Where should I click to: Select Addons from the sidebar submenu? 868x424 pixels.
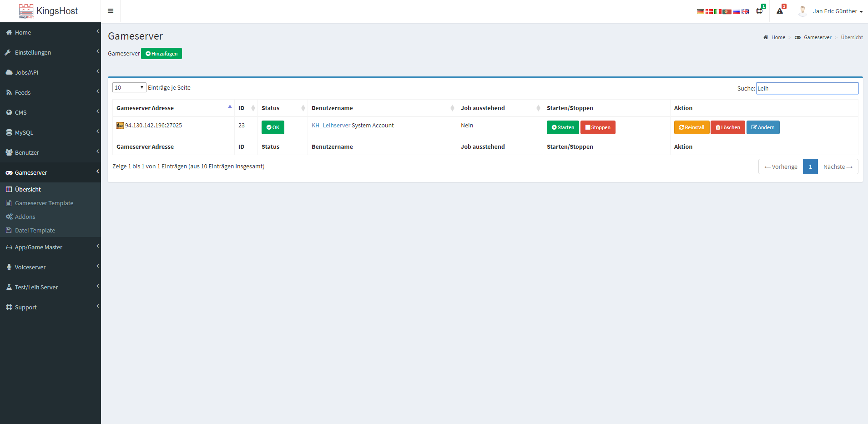click(x=25, y=217)
